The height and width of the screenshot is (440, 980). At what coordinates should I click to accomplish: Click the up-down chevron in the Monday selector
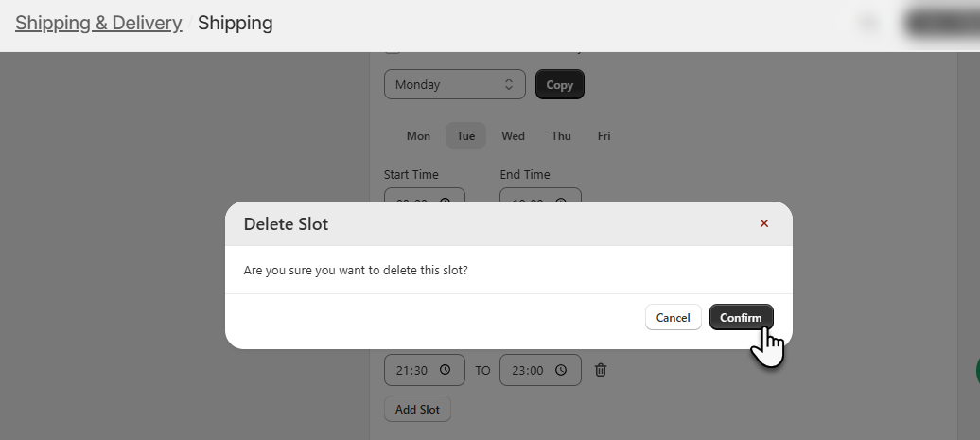(x=509, y=84)
